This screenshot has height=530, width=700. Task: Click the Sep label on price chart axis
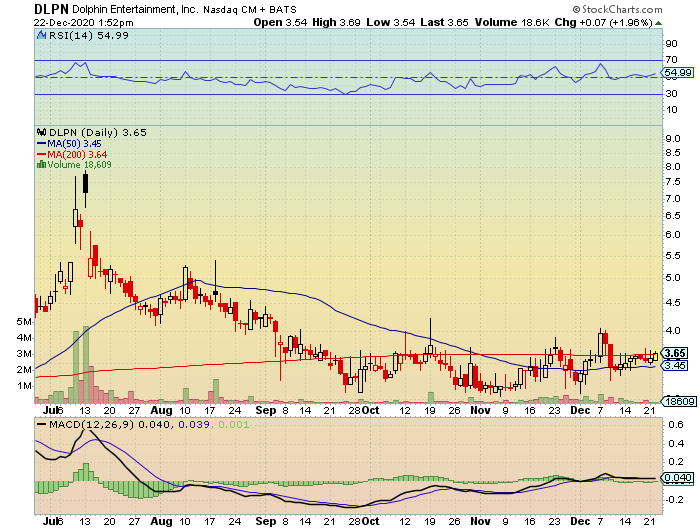(x=266, y=410)
